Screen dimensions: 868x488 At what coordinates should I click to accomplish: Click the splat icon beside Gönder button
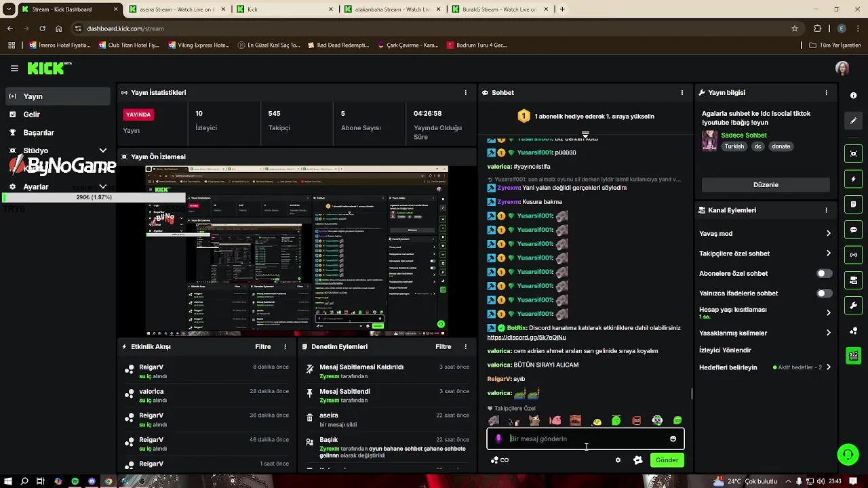click(637, 460)
